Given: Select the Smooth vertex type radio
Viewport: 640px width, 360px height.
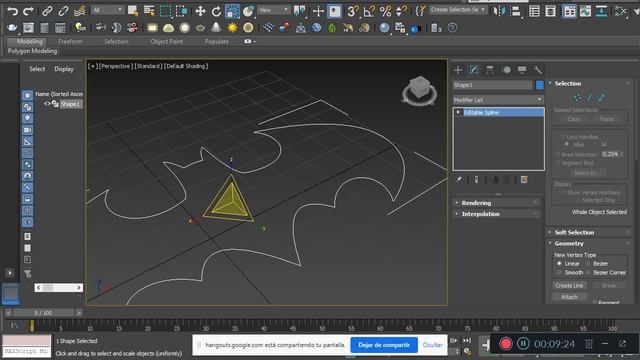Looking at the screenshot, I should (x=559, y=272).
